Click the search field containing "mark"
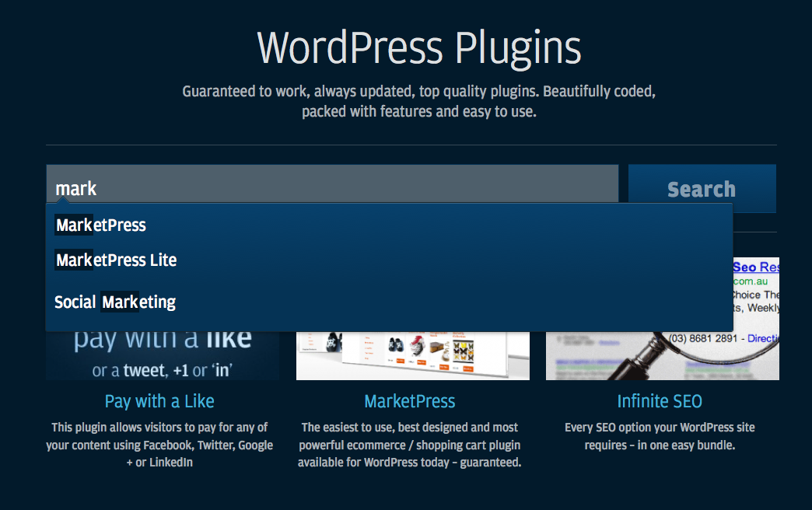This screenshot has width=812, height=510. pos(332,188)
